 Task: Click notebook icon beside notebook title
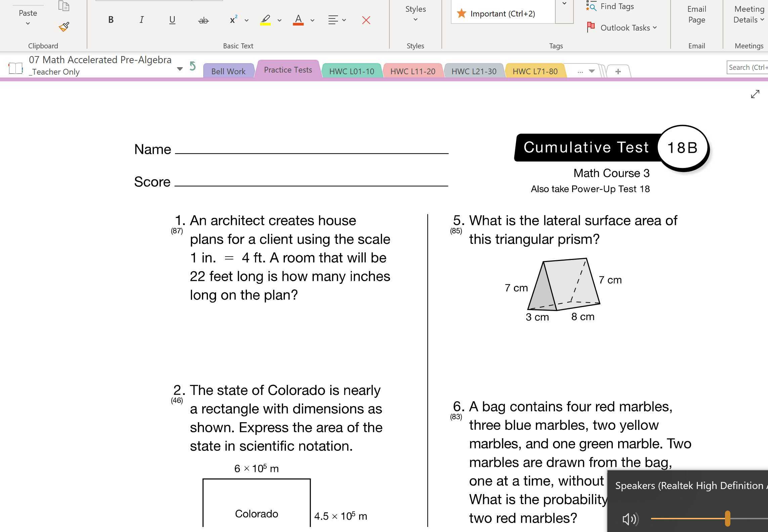point(15,68)
